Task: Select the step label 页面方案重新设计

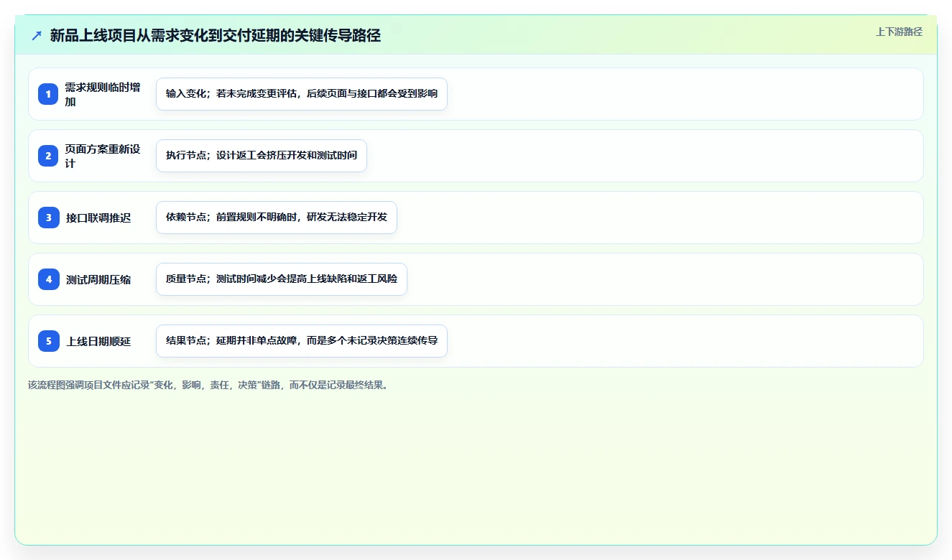Action: coord(103,156)
